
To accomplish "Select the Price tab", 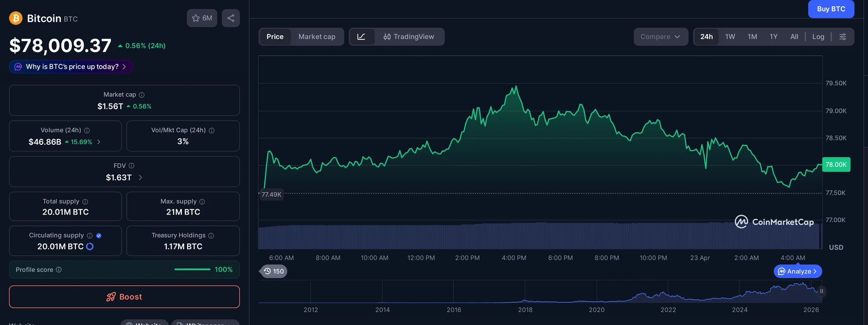I will pos(275,37).
